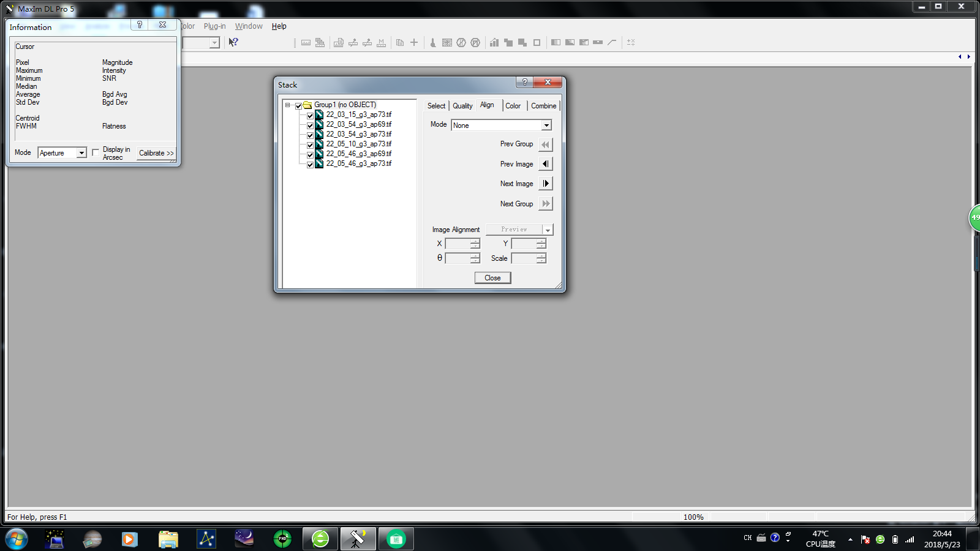Open the media player taskbar icon
Image resolution: width=980 pixels, height=551 pixels.
(129, 539)
